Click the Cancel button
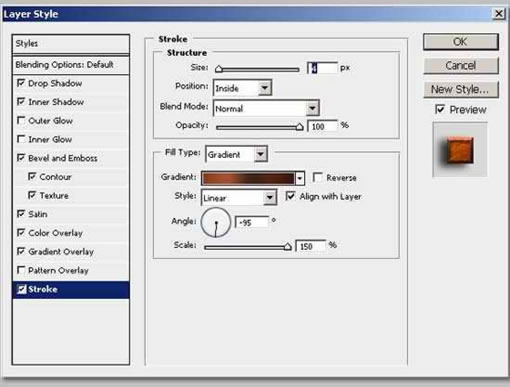Screen dimensions: 510x387 [x=461, y=65]
